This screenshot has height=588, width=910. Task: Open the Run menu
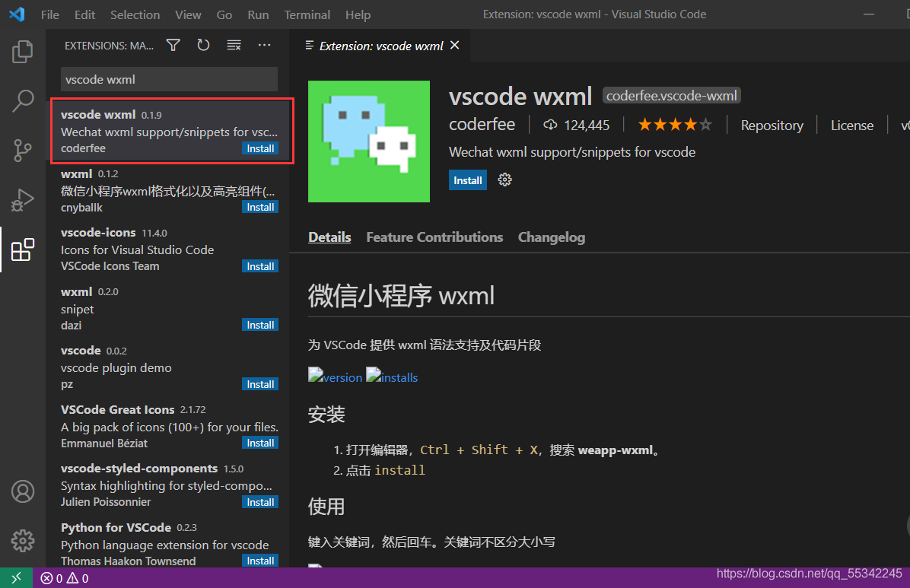coord(258,14)
